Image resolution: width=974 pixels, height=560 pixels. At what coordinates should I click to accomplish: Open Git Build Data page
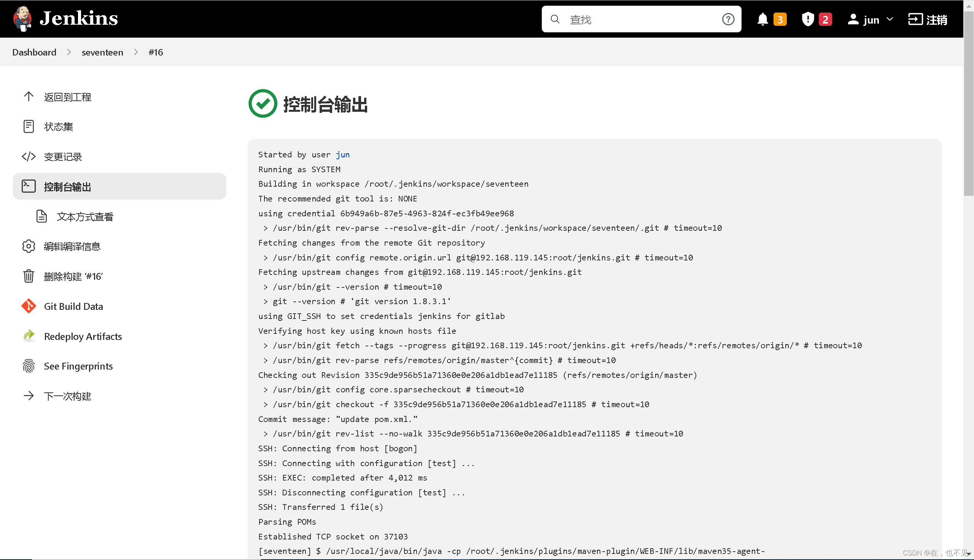(x=73, y=306)
